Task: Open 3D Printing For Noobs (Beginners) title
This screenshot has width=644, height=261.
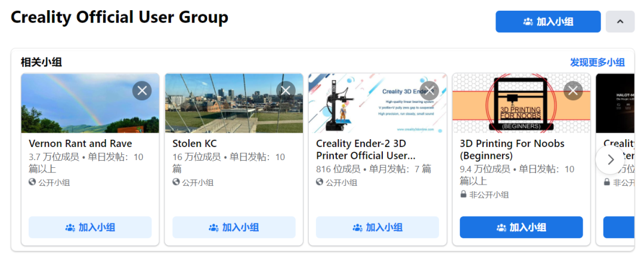Action: pyautogui.click(x=512, y=149)
